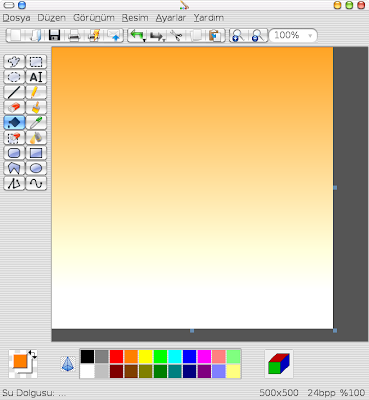Click the green Undo arrow

(x=137, y=34)
